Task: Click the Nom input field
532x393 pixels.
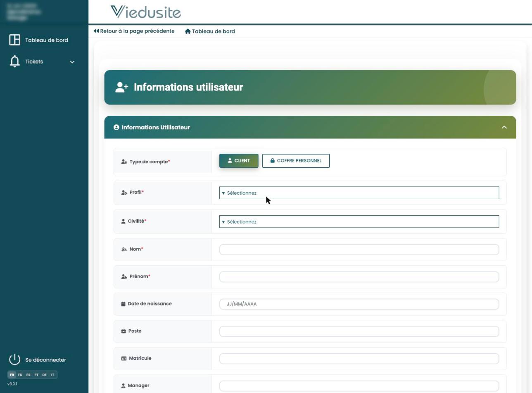Action: 359,250
